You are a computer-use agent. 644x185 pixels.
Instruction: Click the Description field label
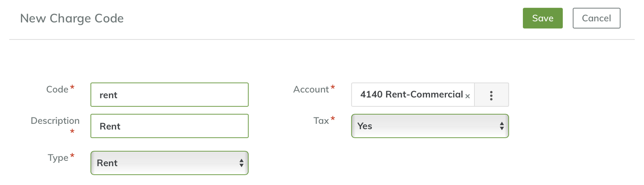coord(55,121)
